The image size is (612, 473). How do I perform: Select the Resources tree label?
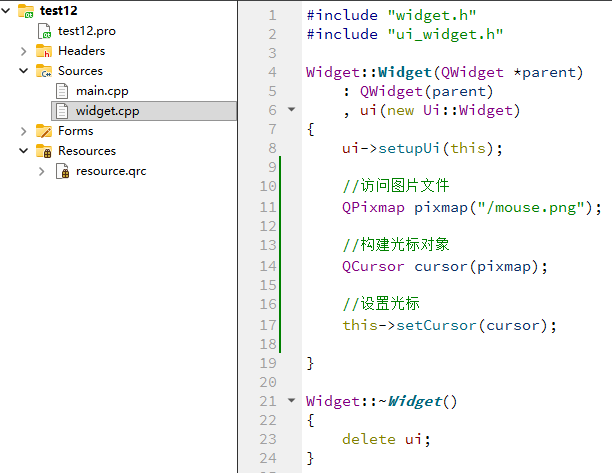coord(87,151)
